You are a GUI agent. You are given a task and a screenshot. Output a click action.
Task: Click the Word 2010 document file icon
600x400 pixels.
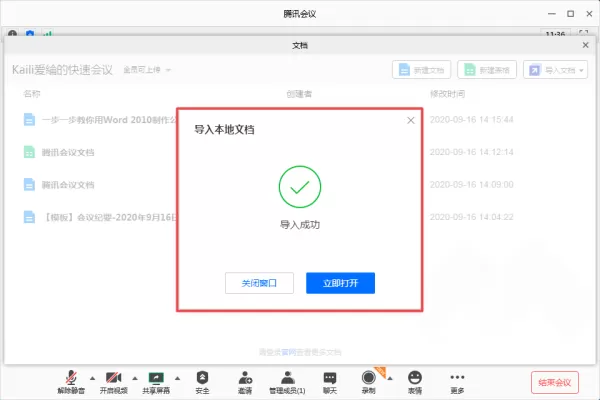pyautogui.click(x=29, y=120)
